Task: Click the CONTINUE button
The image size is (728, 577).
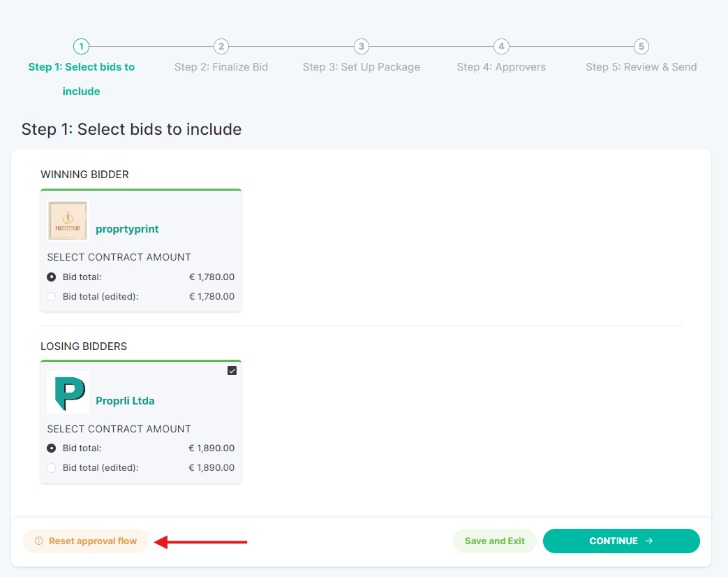Action: pos(621,541)
